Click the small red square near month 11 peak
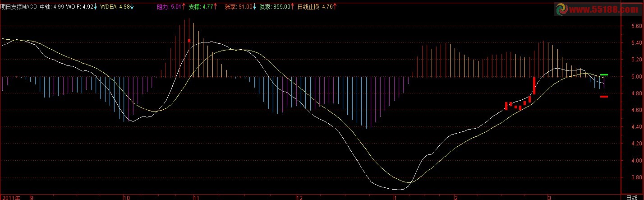The width and height of the screenshot is (644, 200). pos(189,41)
